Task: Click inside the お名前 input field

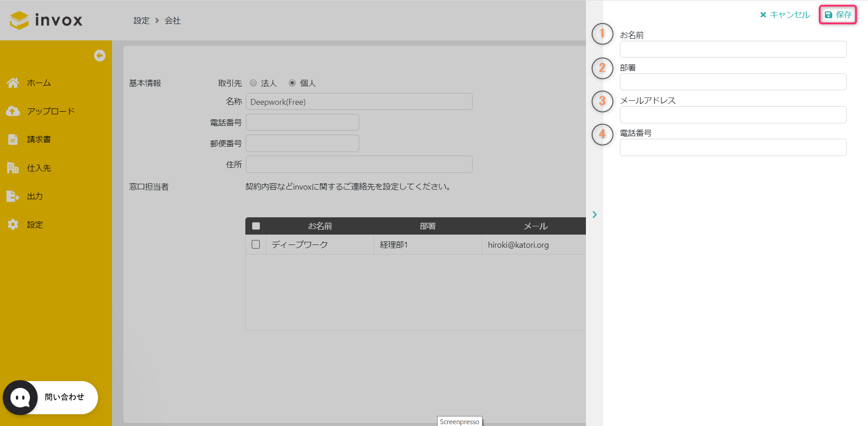Action: [732, 49]
